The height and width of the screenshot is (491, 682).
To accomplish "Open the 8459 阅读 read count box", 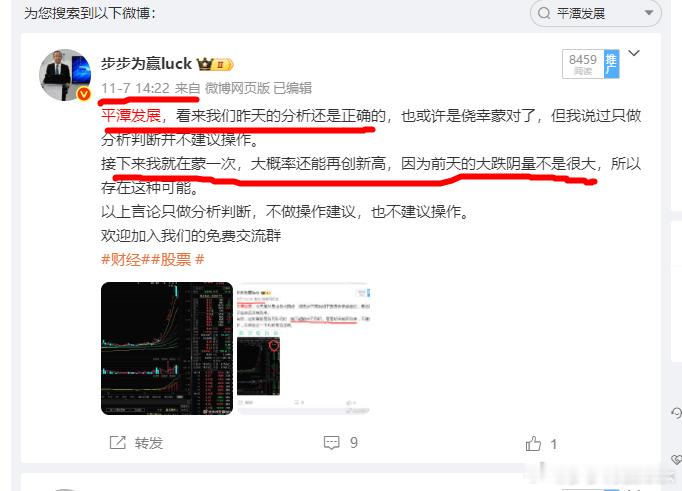I will tap(583, 64).
